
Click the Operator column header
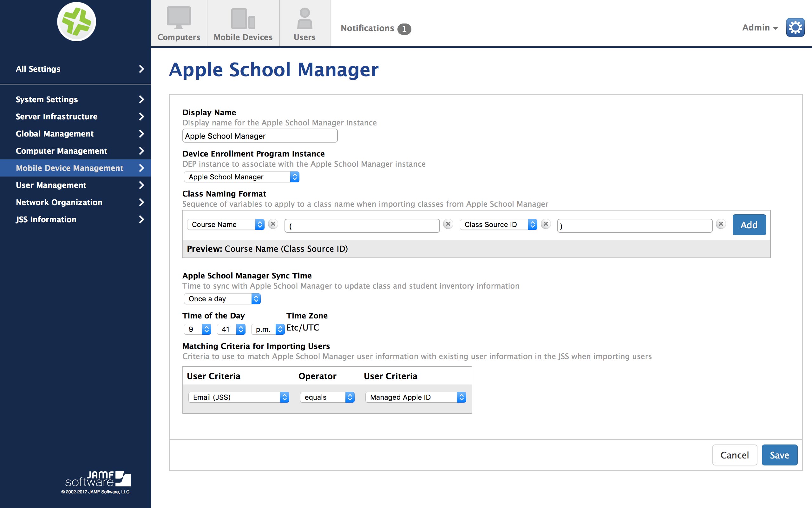click(317, 376)
